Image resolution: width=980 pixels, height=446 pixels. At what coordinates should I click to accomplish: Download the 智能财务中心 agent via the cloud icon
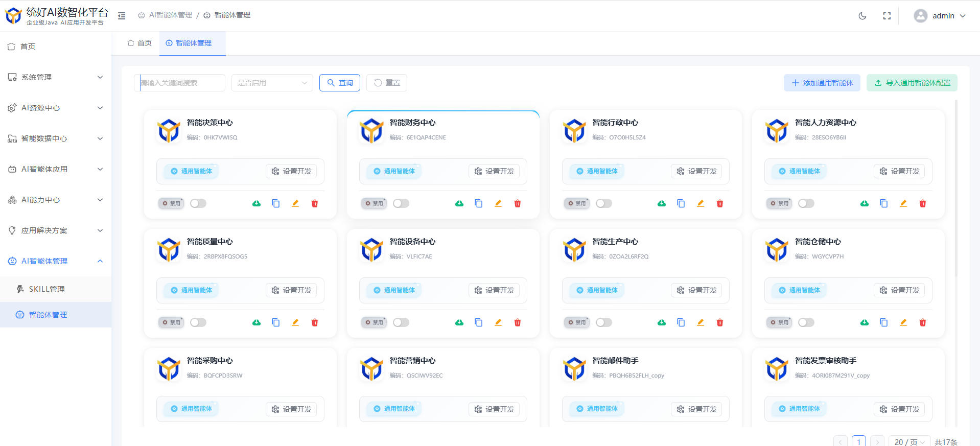point(459,203)
